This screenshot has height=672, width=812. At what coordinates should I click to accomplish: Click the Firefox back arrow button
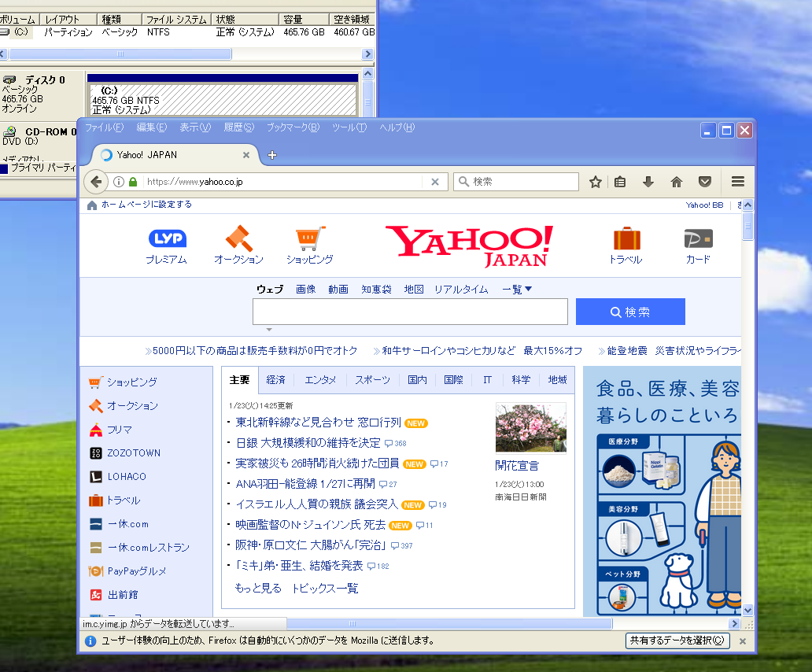pyautogui.click(x=95, y=182)
